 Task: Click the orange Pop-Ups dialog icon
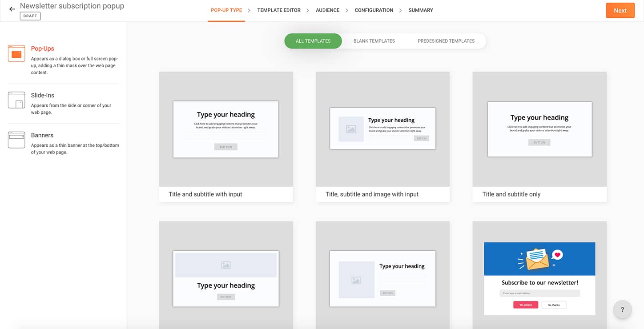[x=16, y=53]
